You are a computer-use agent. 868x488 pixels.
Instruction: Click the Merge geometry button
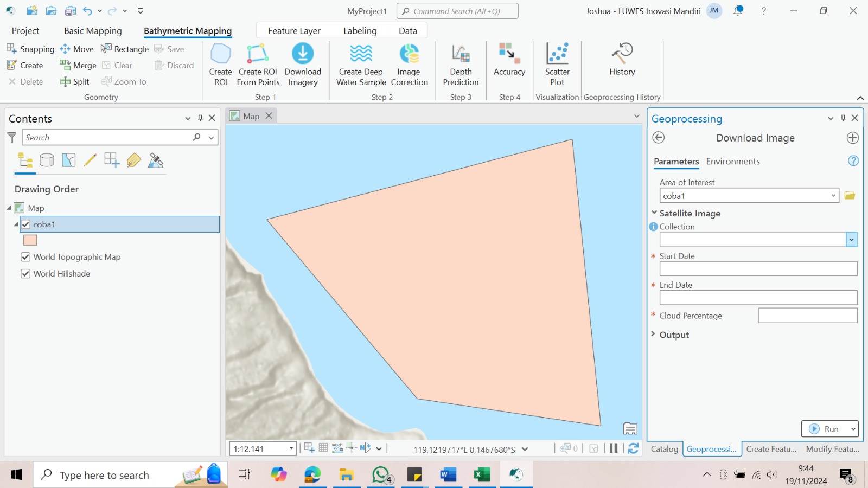click(78, 65)
